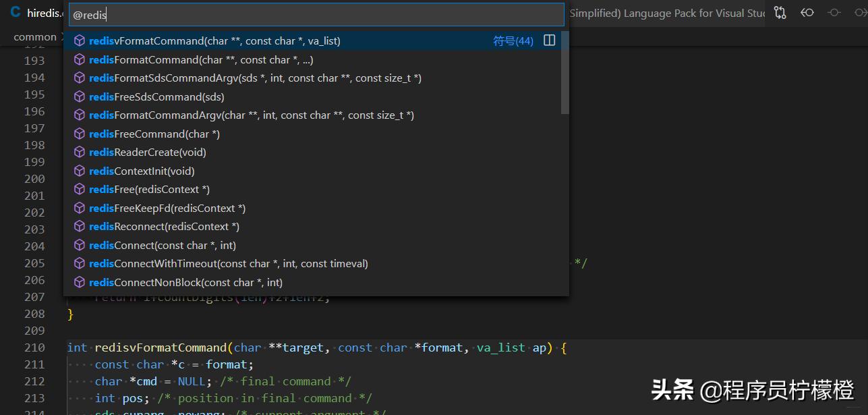Screen dimensions: 868x415
Task: Click the Go Back arrow icon in title bar
Action: 807,12
